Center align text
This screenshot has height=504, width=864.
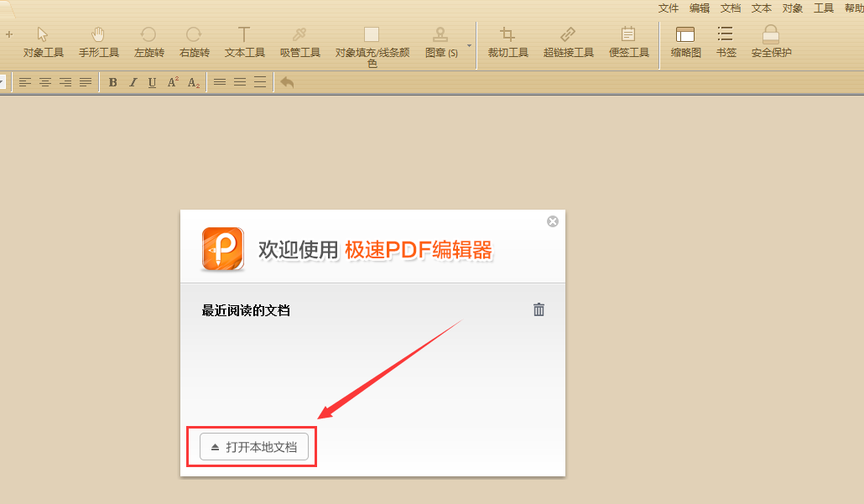(45, 82)
